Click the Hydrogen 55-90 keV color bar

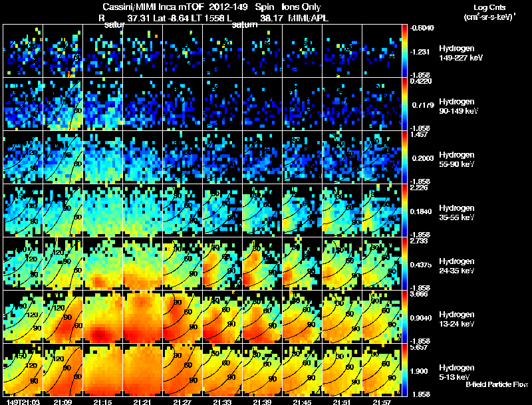pos(404,158)
